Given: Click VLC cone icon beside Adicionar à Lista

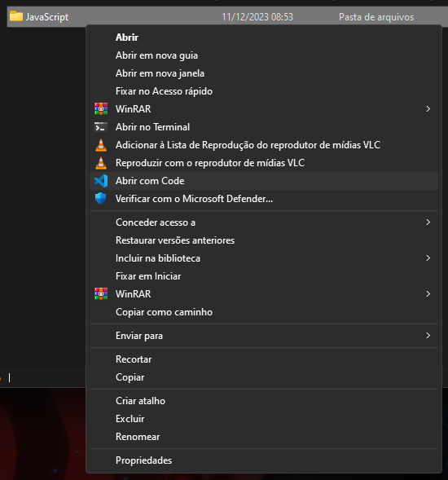Looking at the screenshot, I should tap(101, 145).
